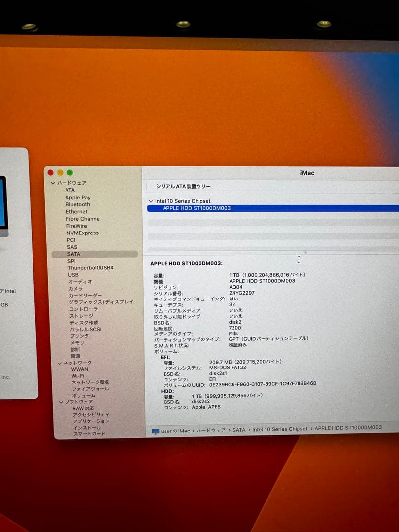The width and height of the screenshot is (399, 532).
Task: Collapse Intel 10 Series Chipset tree node
Action: tap(151, 201)
